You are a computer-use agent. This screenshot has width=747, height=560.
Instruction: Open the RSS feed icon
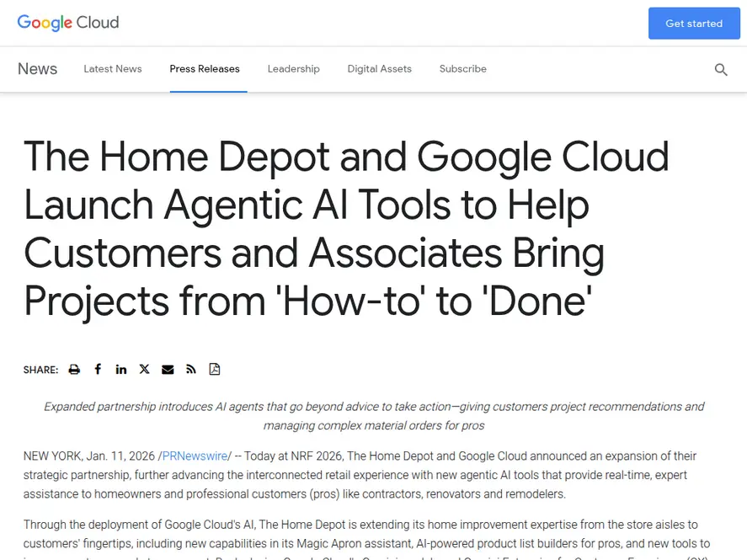191,370
